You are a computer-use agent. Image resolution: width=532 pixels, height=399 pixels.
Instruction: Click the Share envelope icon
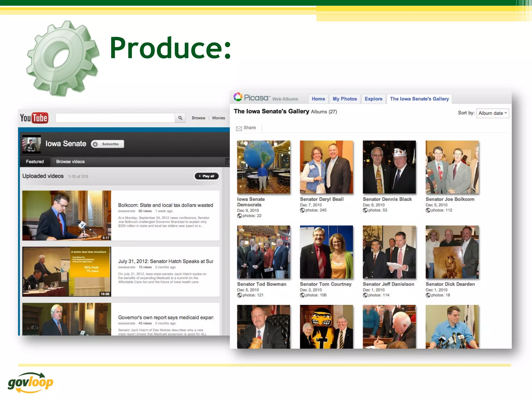(239, 129)
